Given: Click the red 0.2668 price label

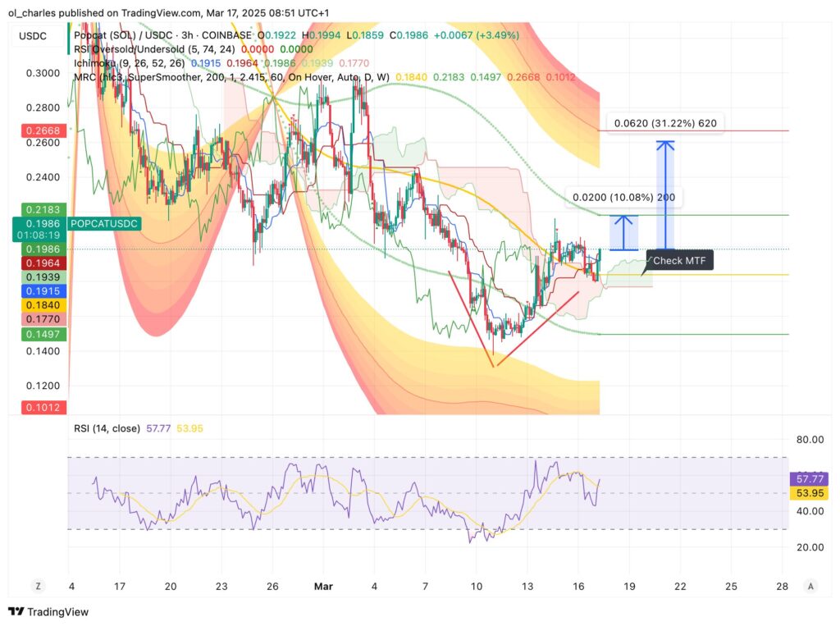Looking at the screenshot, I should coord(43,130).
